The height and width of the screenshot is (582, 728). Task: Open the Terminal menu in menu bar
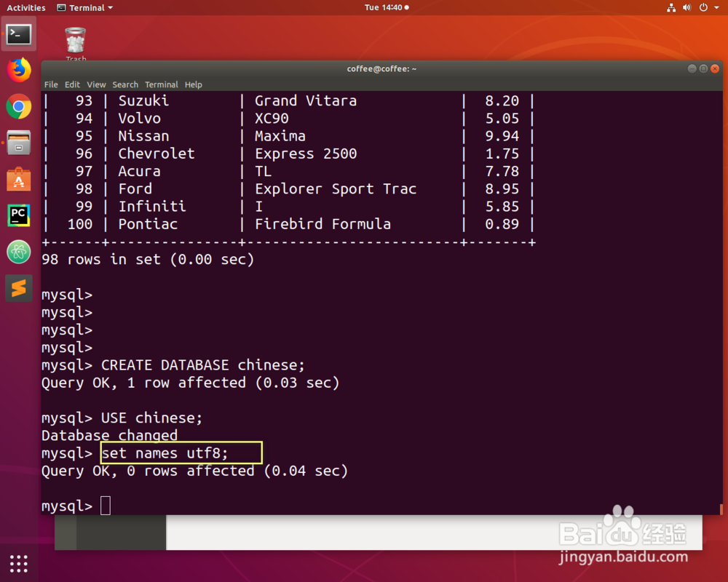point(161,84)
